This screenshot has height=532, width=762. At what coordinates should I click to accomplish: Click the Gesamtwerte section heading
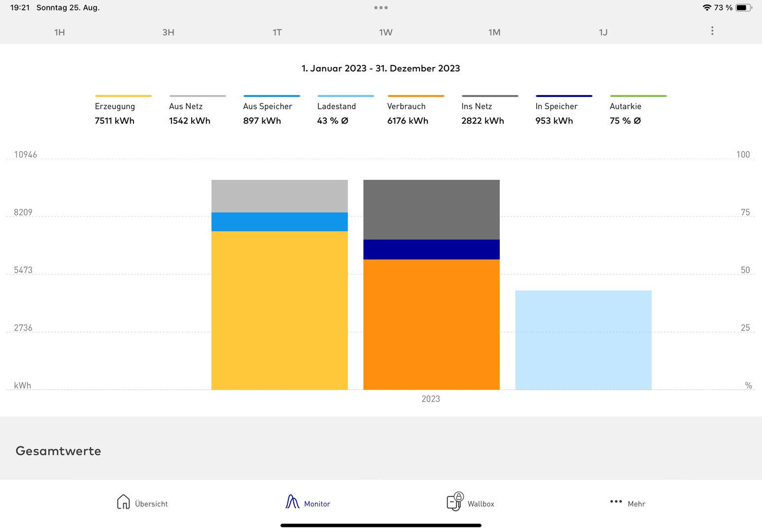coord(58,451)
